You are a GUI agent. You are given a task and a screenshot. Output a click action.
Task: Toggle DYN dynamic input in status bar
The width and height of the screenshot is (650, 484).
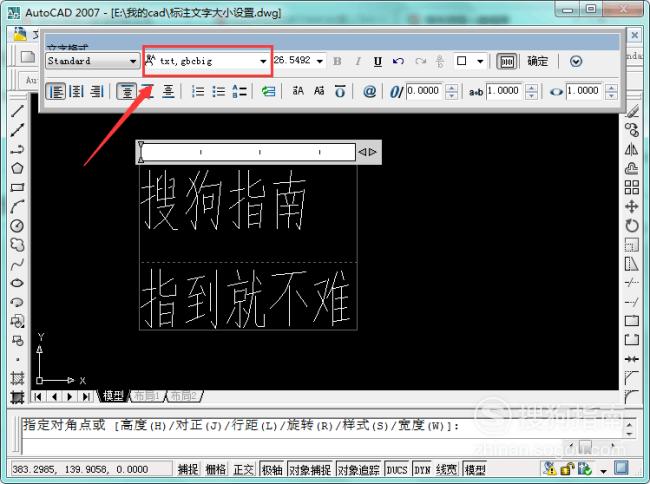422,469
